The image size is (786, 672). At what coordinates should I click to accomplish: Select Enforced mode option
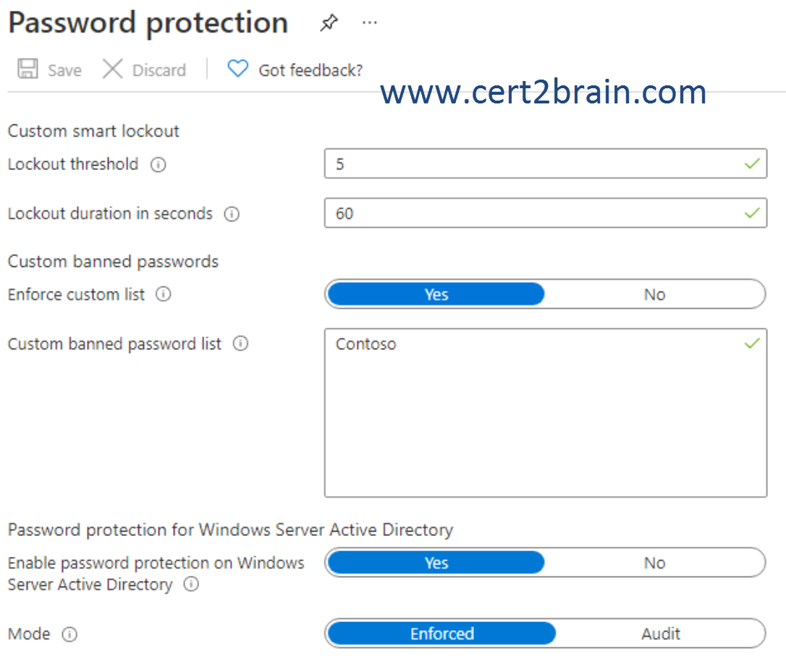(x=441, y=634)
